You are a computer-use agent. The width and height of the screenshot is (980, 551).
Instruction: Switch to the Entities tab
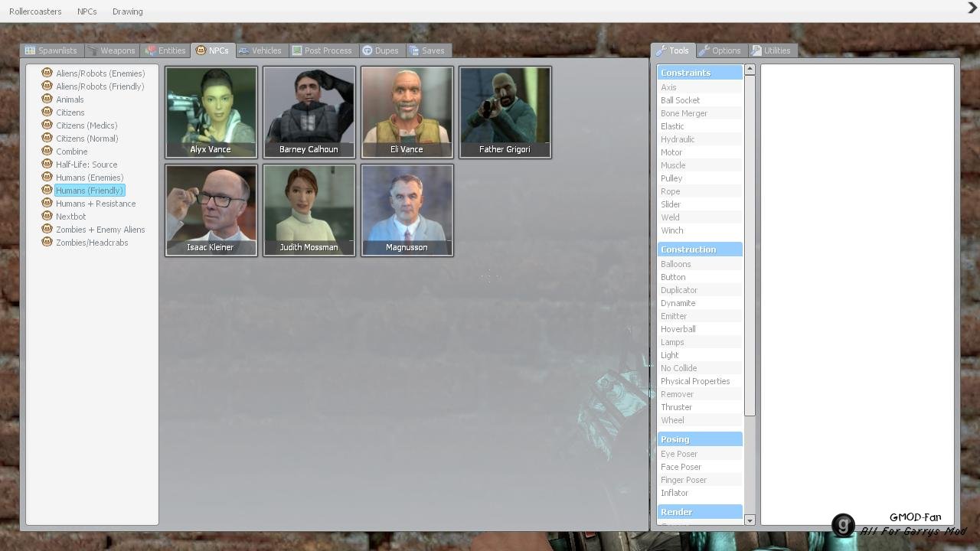pos(165,51)
